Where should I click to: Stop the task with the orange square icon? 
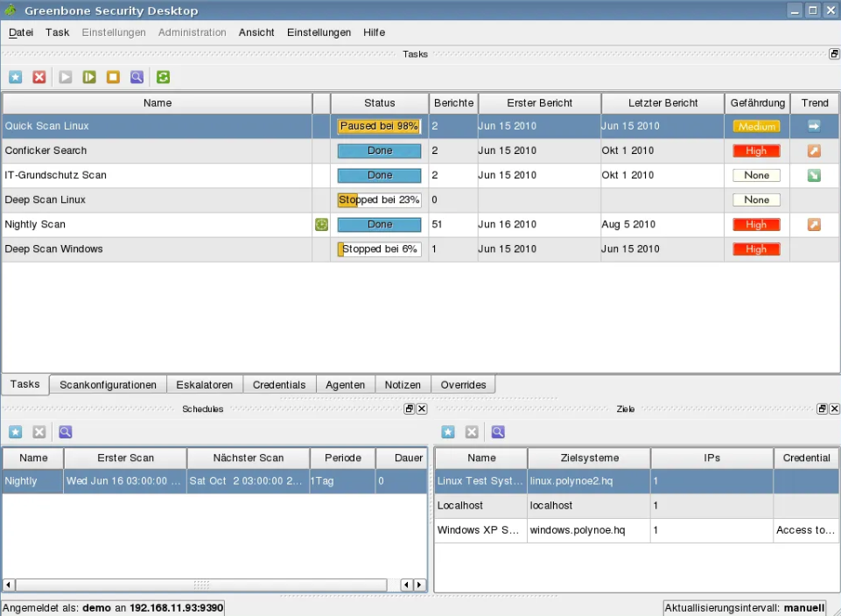113,77
